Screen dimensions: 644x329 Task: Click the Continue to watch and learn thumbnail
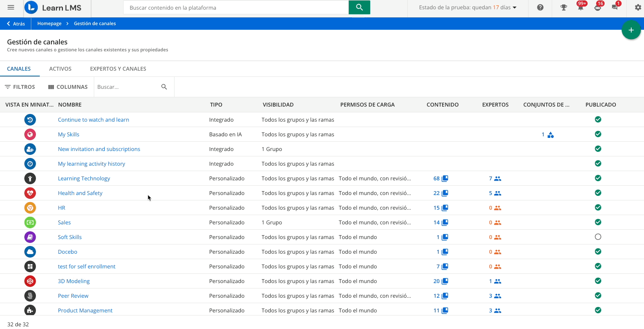[30, 120]
